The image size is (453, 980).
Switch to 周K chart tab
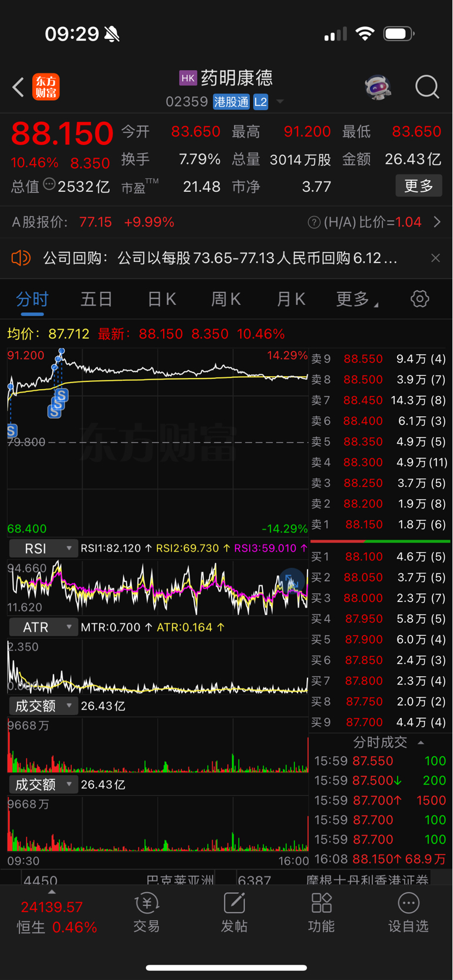pyautogui.click(x=226, y=299)
